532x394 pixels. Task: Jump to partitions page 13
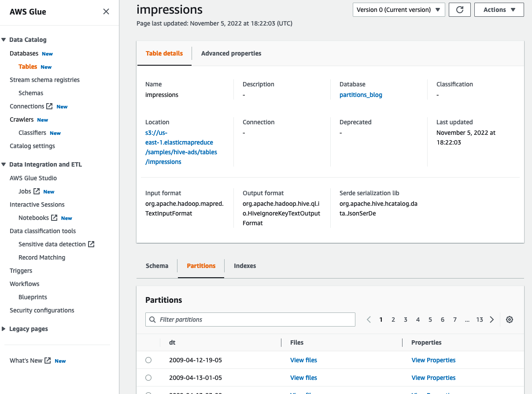[480, 320]
